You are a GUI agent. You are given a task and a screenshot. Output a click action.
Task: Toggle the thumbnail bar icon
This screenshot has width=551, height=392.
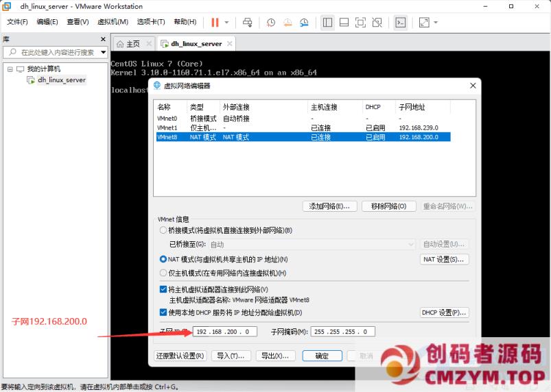[344, 23]
